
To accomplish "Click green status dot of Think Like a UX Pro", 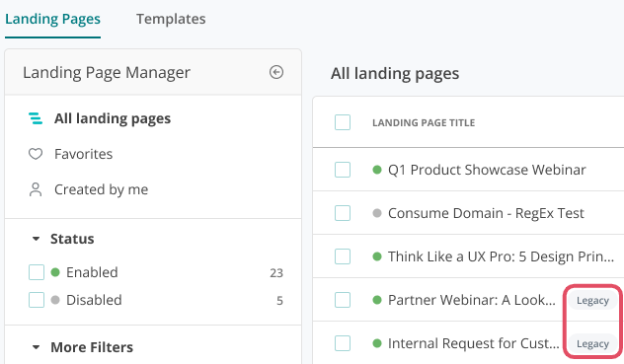I will (377, 256).
